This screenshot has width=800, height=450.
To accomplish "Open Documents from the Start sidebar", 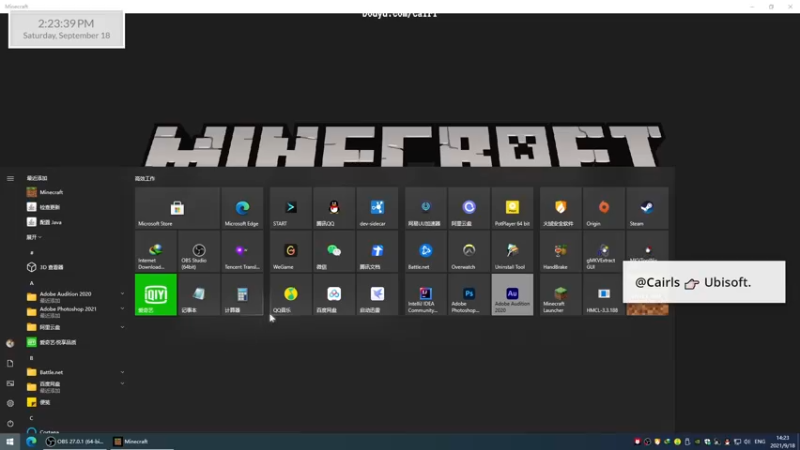I will (10, 363).
